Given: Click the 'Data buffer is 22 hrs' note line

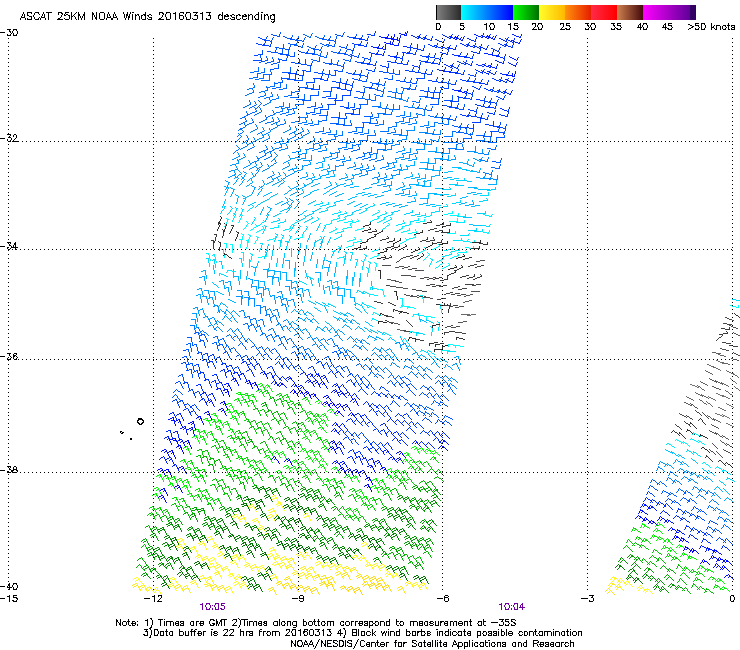Looking at the screenshot, I should tap(362, 633).
